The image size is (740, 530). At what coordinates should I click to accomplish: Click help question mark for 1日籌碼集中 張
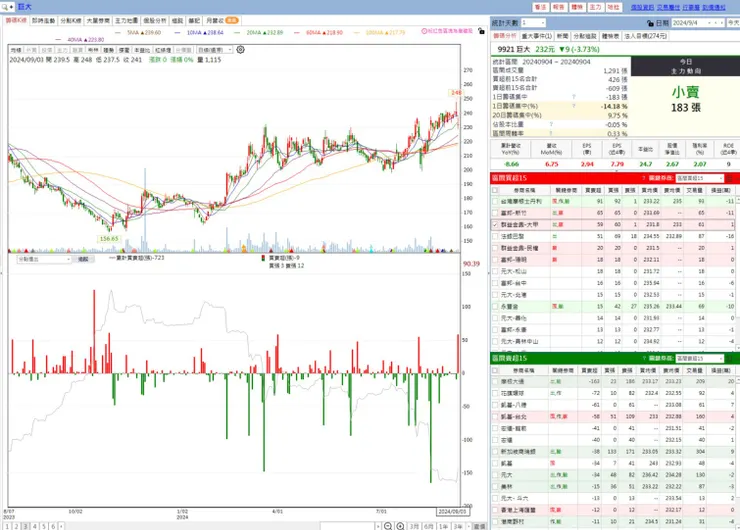pyautogui.click(x=574, y=97)
